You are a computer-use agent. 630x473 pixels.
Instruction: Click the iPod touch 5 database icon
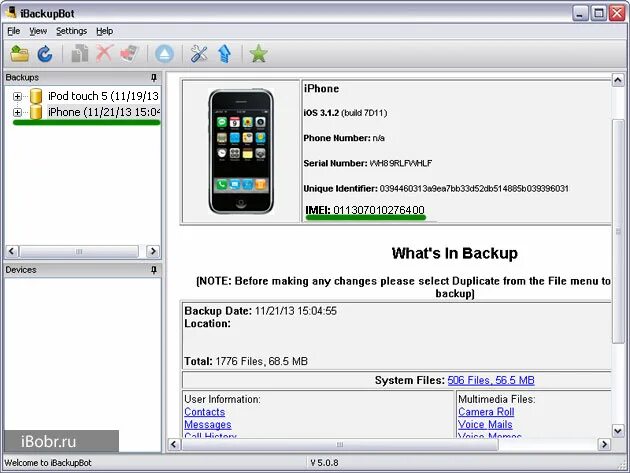[36, 96]
